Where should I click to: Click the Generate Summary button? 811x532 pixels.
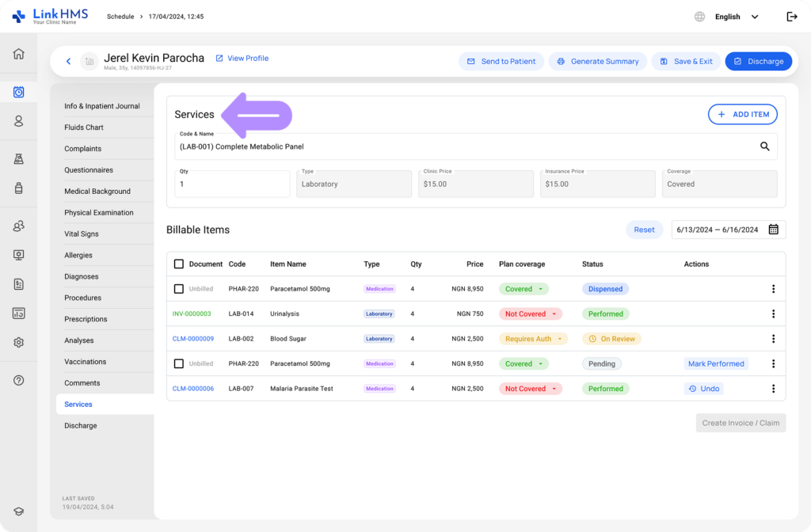click(597, 61)
